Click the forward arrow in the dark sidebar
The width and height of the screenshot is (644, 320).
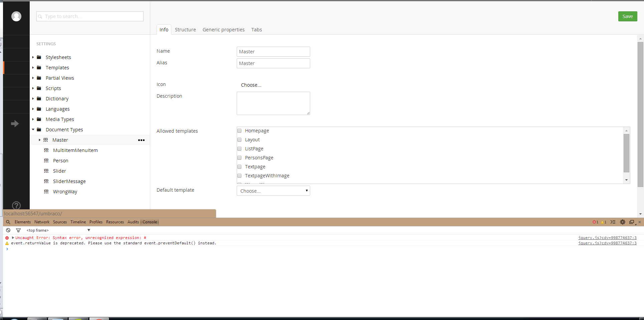(15, 124)
